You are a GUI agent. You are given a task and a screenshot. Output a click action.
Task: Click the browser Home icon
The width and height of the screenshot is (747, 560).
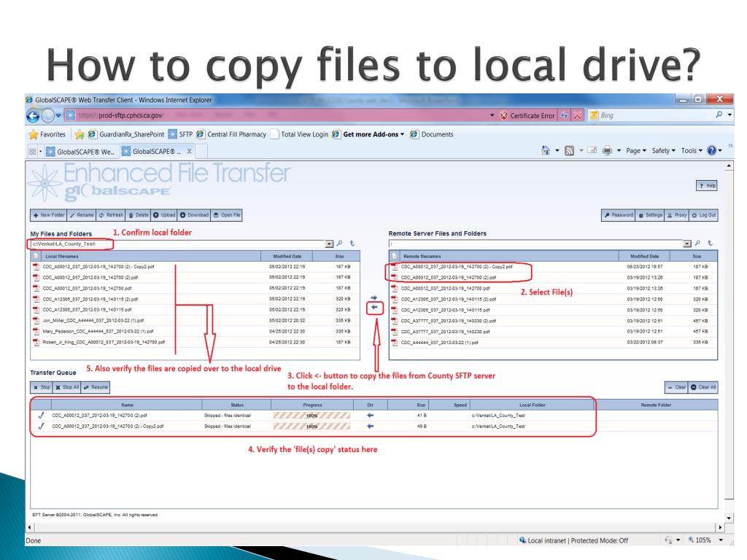tap(546, 150)
